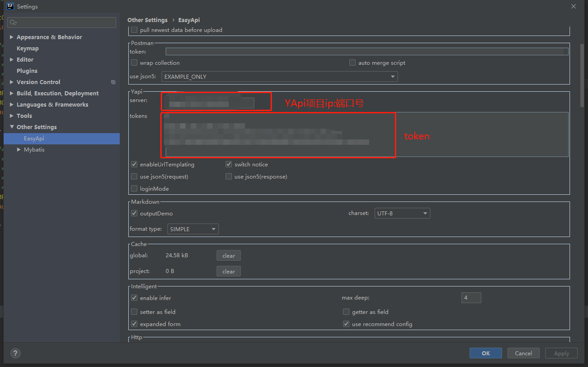Viewport: 588px width, 367px height.
Task: Uncheck enable infer option
Action: click(134, 298)
